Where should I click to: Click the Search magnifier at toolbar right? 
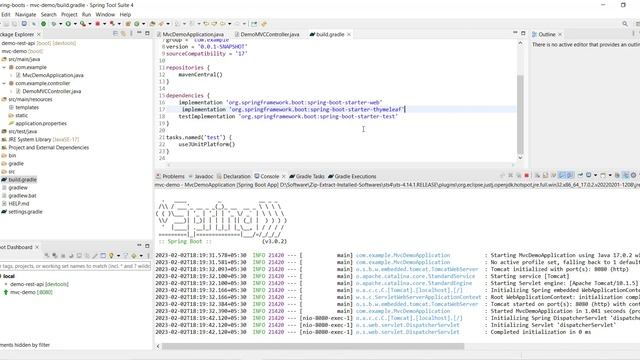tap(625, 24)
